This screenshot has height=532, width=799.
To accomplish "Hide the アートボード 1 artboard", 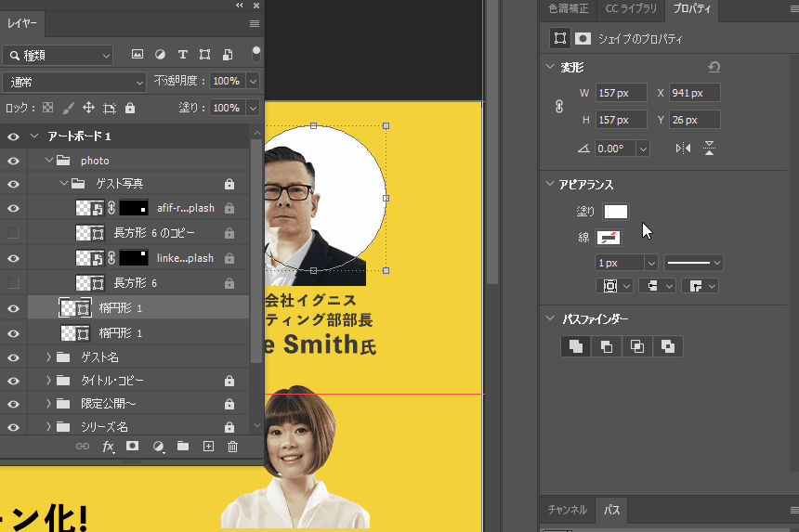I will 13,136.
